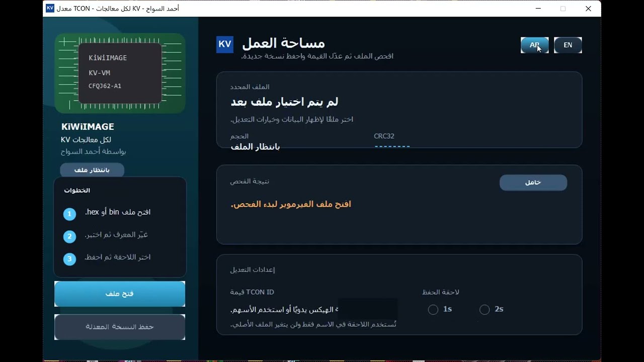This screenshot has width=644, height=362.
Task: Switch the interface language to AR
Action: coord(534,45)
